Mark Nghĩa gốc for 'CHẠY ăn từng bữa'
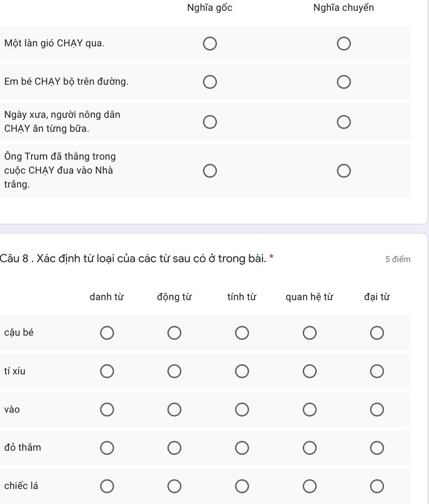 click(210, 122)
